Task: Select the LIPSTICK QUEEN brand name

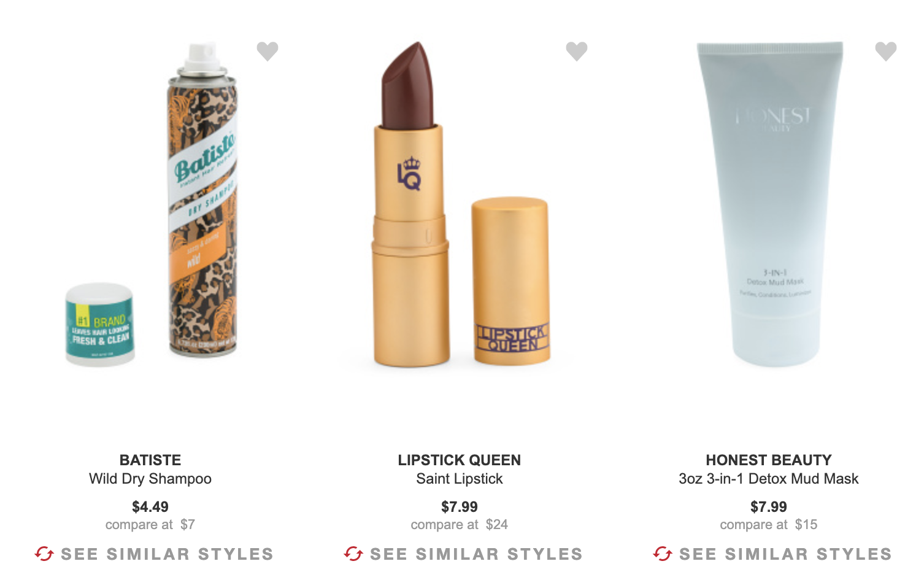Action: click(x=460, y=460)
